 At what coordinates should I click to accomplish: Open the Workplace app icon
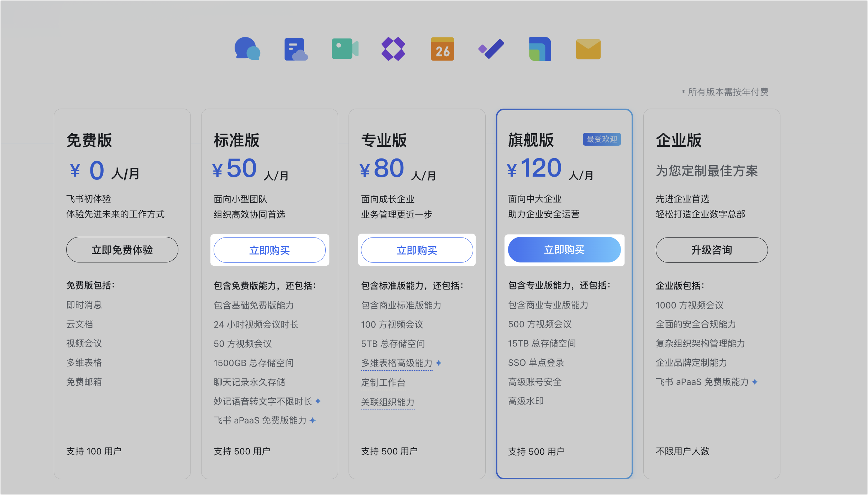point(539,49)
